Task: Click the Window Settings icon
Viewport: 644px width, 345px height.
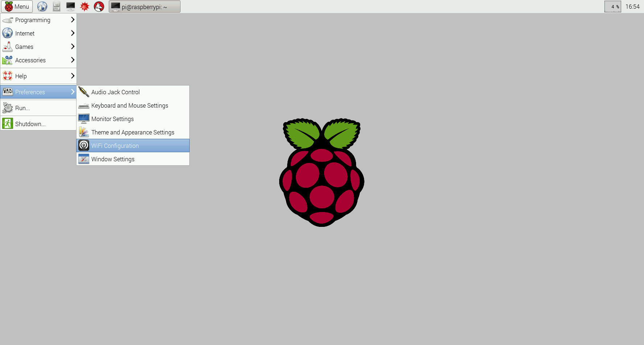Action: 84,159
